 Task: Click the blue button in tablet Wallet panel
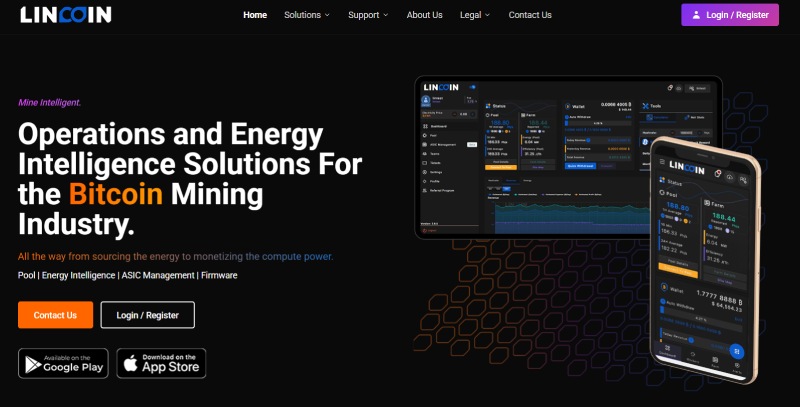click(x=580, y=166)
